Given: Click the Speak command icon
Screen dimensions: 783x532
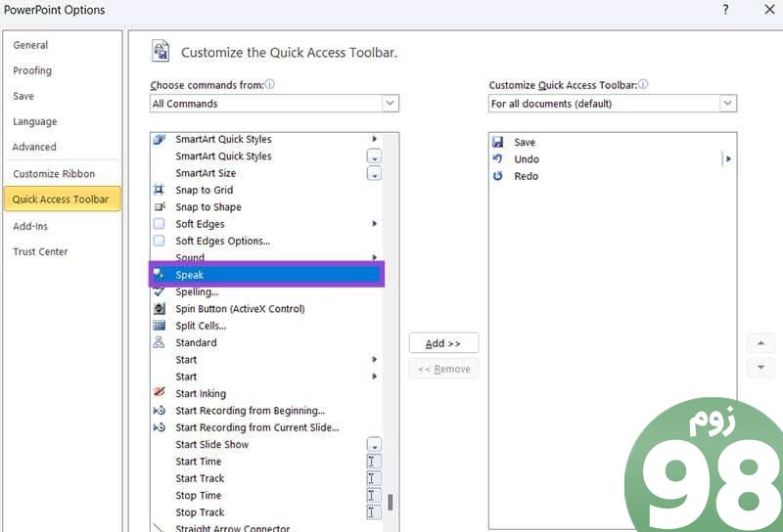Looking at the screenshot, I should (x=159, y=274).
